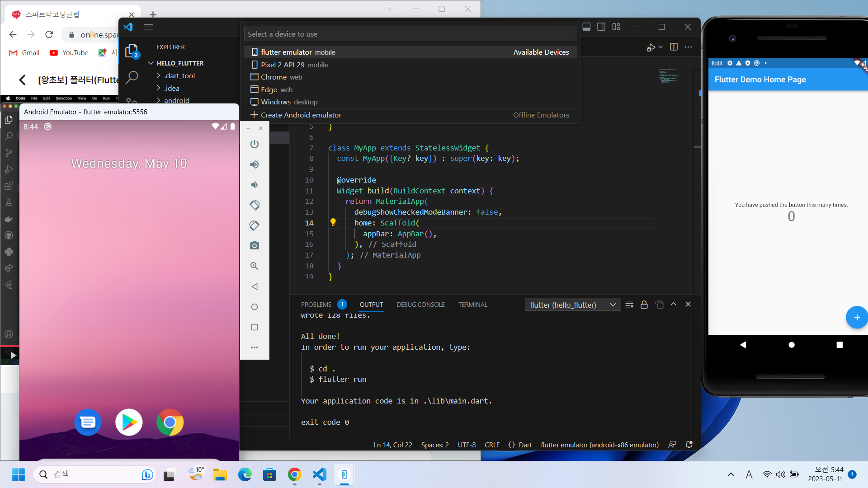Click the lightbulb code action on line 14
This screenshot has width=868, height=488.
[x=333, y=222]
